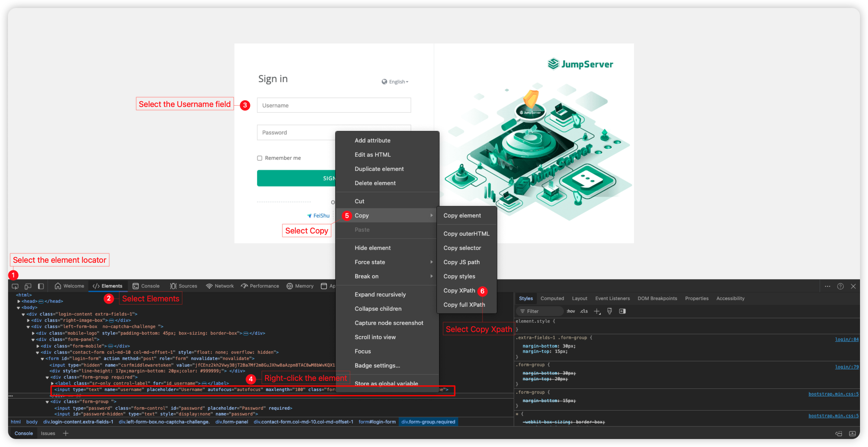The height and width of the screenshot is (447, 868).
Task: Open the Event Listeners tab
Action: 612,299
